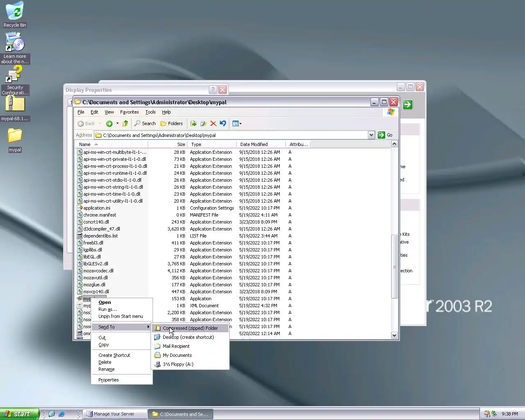Open the File menu
Viewport: 525px width, 420px height.
81,112
